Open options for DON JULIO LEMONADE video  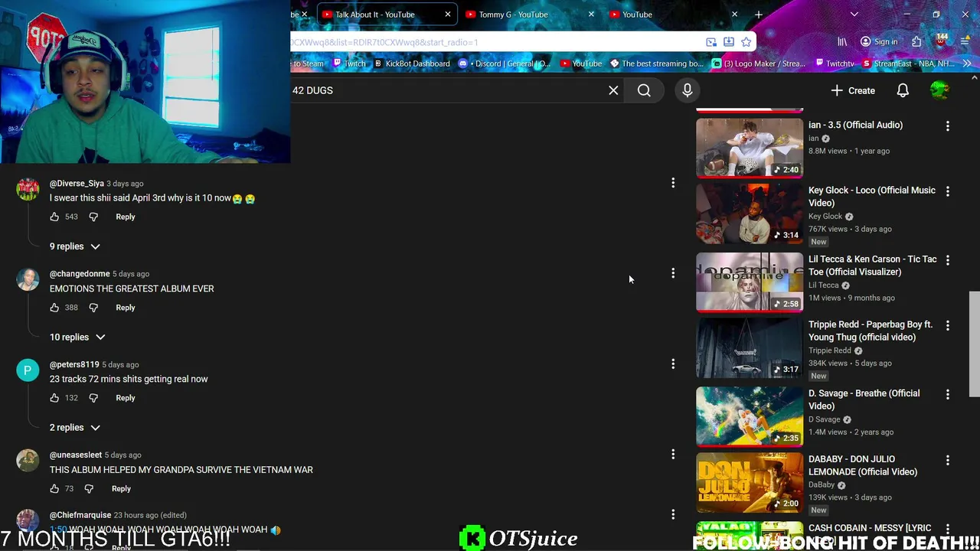[x=948, y=460]
